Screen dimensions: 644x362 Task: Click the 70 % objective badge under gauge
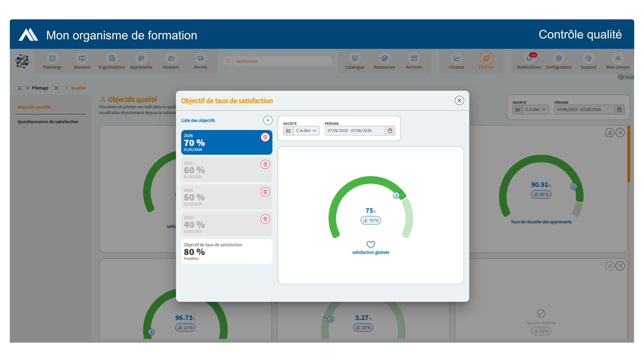coord(371,220)
